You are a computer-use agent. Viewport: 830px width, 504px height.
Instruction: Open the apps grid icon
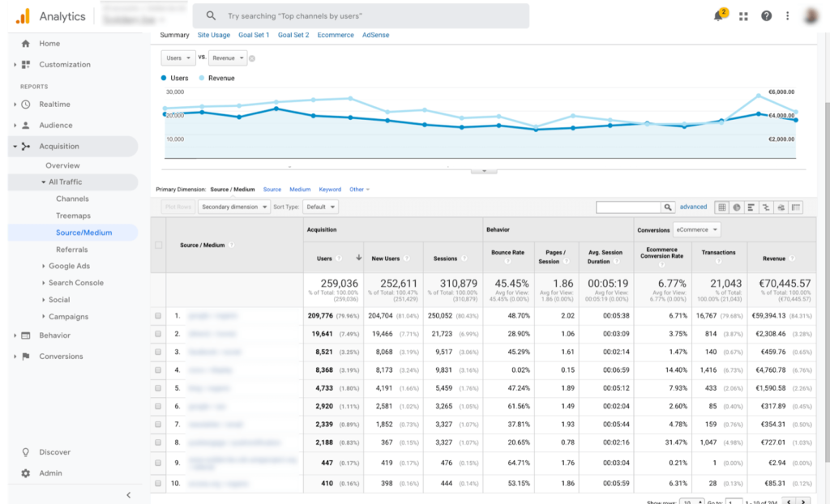coord(743,16)
